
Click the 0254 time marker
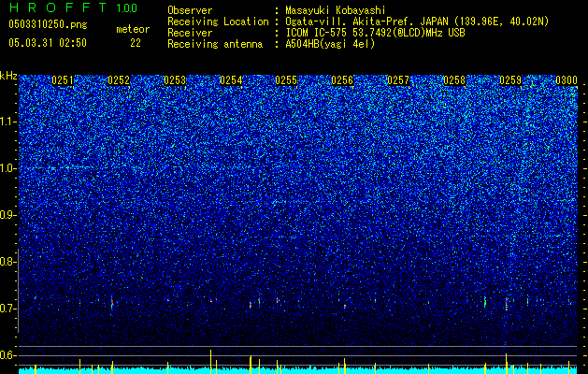[x=231, y=80]
